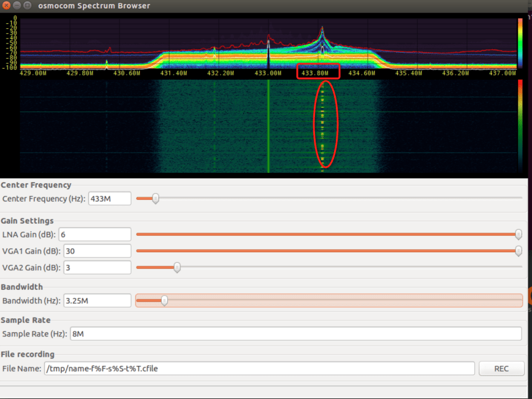Image resolution: width=532 pixels, height=399 pixels.
Task: Click the VGA1 Gain slider handle
Action: coord(518,251)
